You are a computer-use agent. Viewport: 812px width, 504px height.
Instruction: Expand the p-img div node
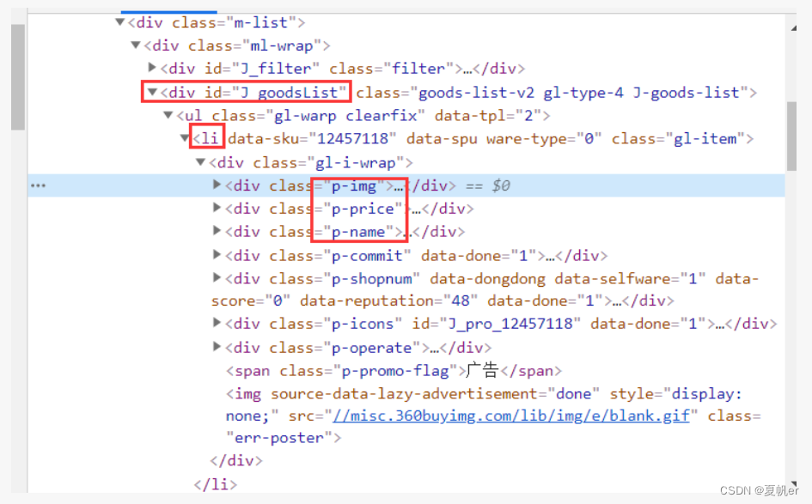point(217,185)
